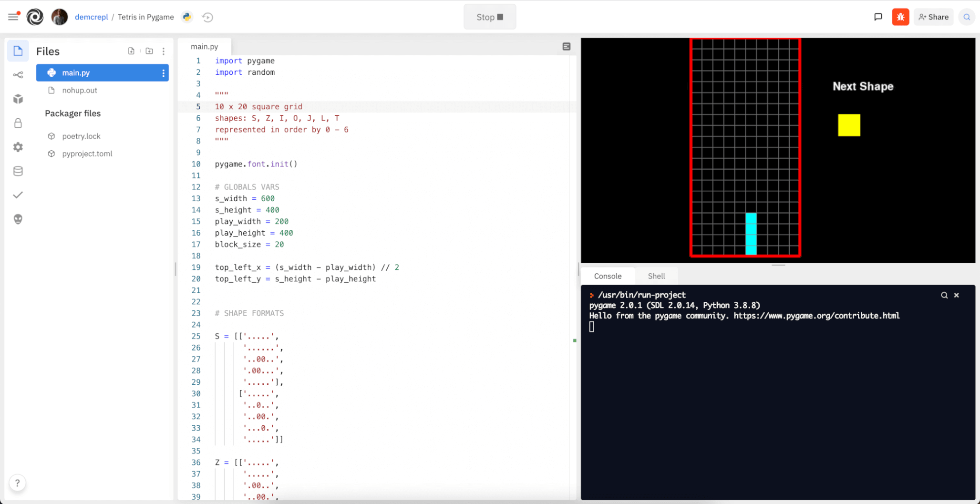The width and height of the screenshot is (980, 504).
Task: Click the pygame.font.init() line
Action: tap(256, 164)
